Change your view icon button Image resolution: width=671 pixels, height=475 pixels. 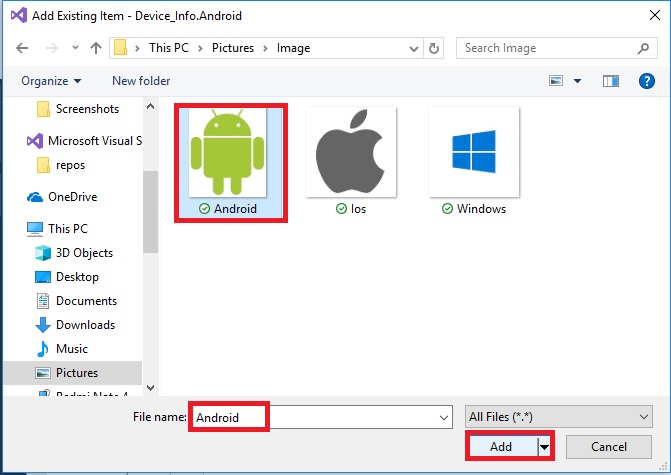(555, 81)
